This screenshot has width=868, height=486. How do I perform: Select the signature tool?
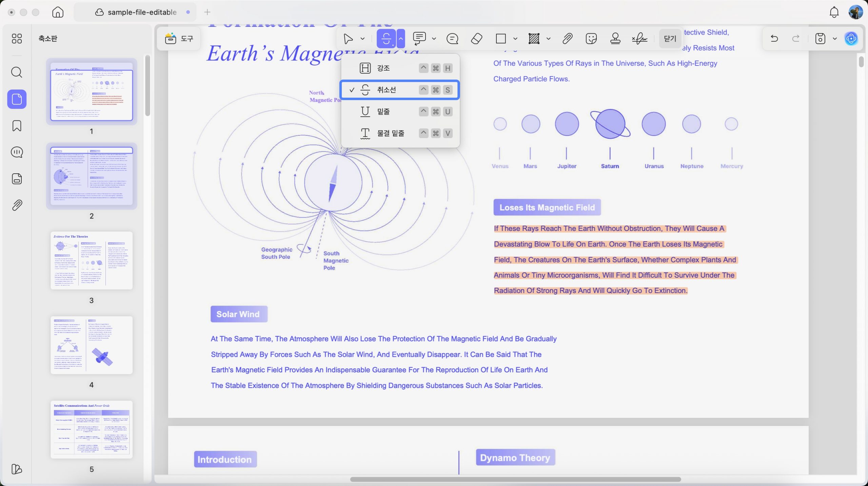click(x=639, y=39)
